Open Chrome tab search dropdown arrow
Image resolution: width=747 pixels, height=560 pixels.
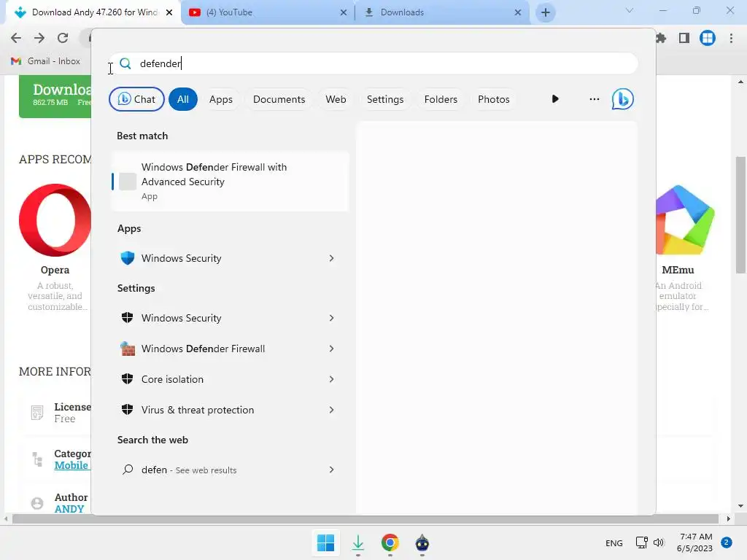point(630,10)
